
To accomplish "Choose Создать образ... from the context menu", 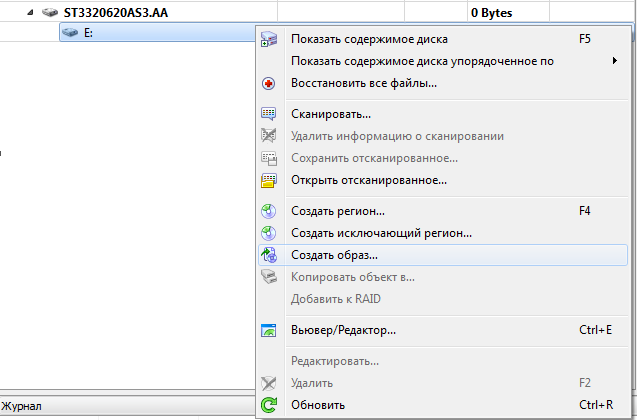I will (x=334, y=255).
